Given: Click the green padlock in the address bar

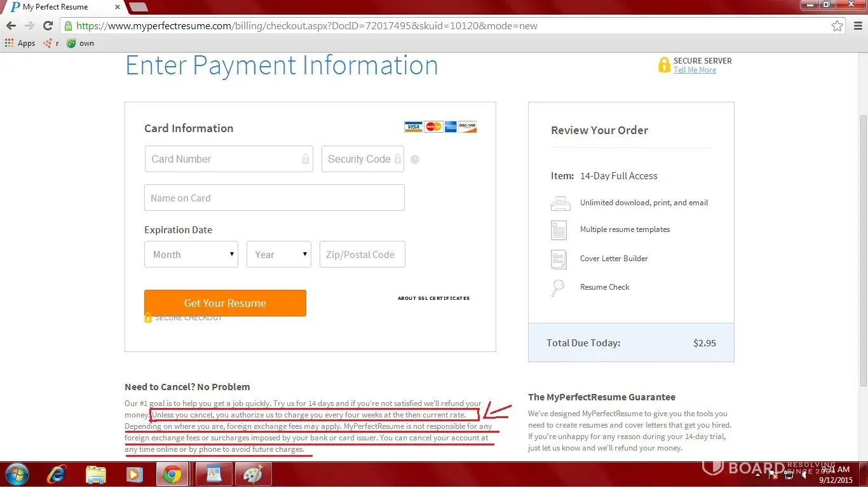Looking at the screenshot, I should (x=68, y=26).
